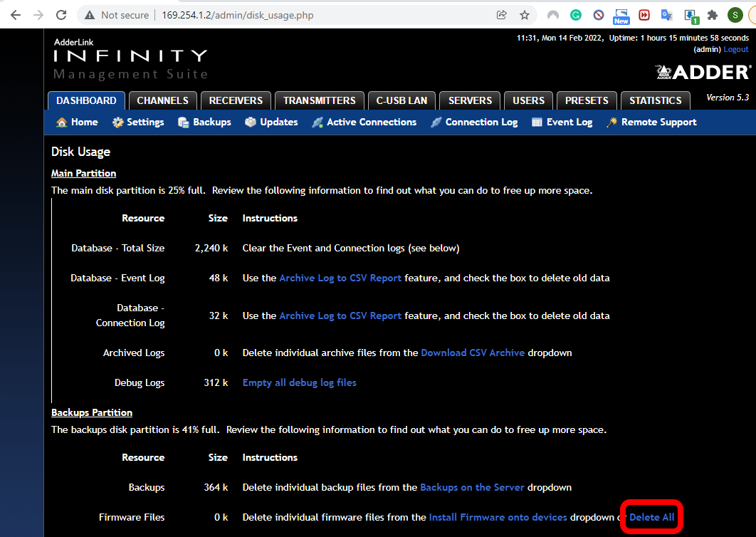Click the browser forward arrow
The image size is (756, 537).
[x=38, y=15]
